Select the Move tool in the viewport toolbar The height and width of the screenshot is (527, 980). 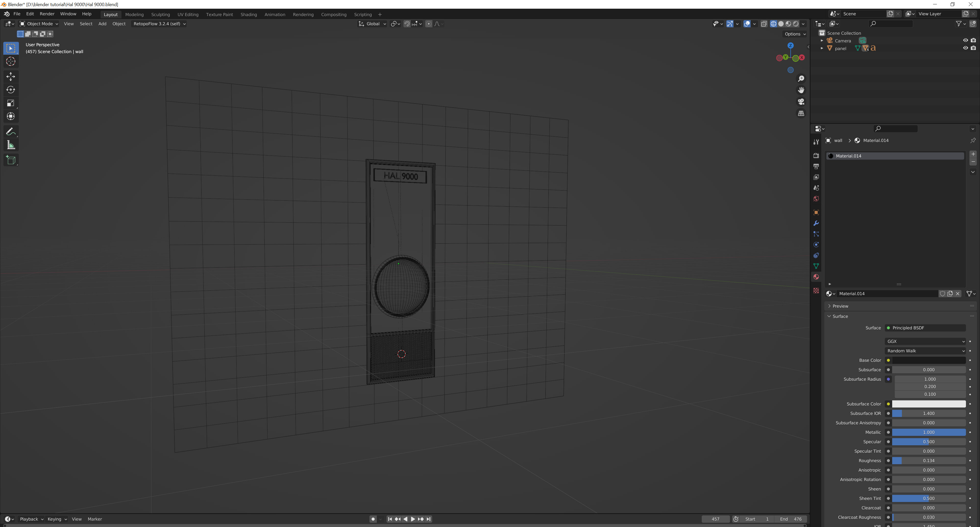(11, 77)
